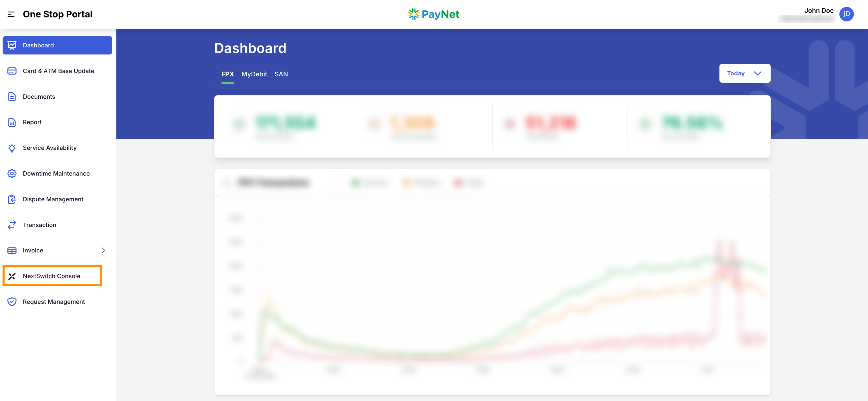Click the Service Availability lightbulb icon
This screenshot has height=401, width=868.
[x=12, y=148]
